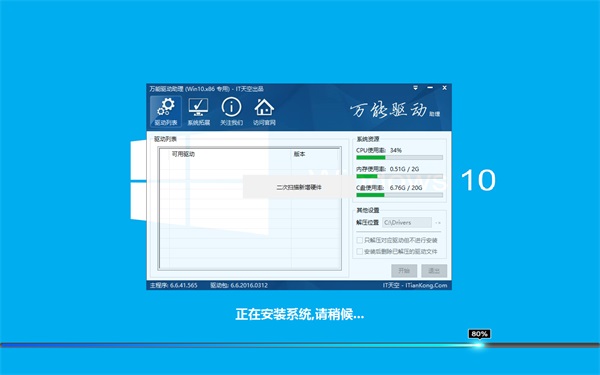This screenshot has height=375, width=600.
Task: Enable 安装后删除已解压的驱动文件 checkbox
Action: coord(360,251)
